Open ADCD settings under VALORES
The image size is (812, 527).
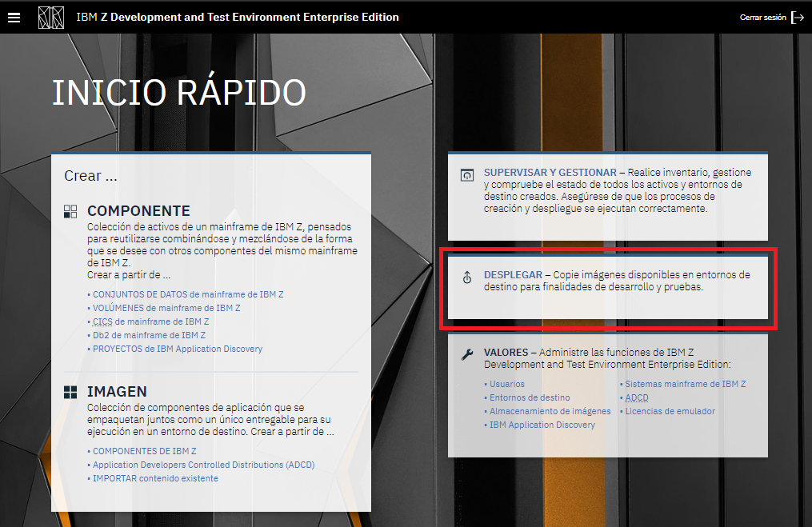[x=637, y=397]
